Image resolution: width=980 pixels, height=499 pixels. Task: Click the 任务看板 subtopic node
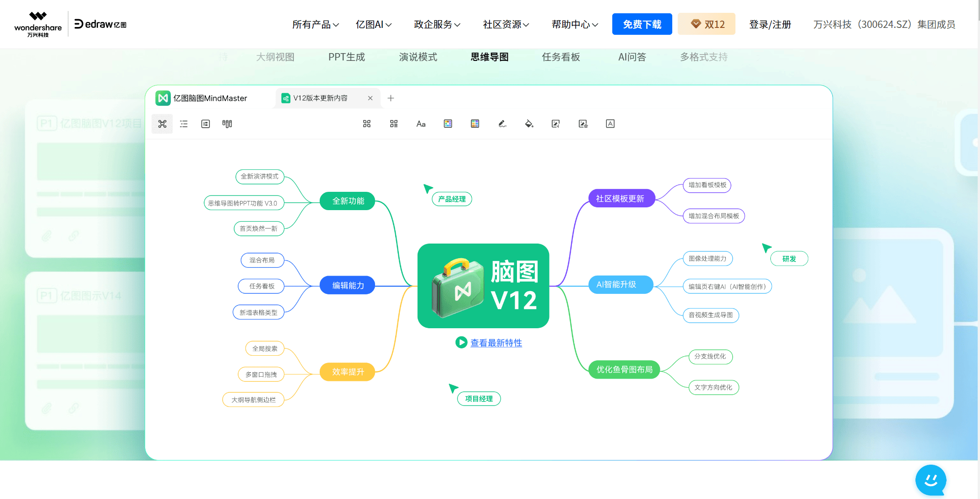[x=262, y=286]
